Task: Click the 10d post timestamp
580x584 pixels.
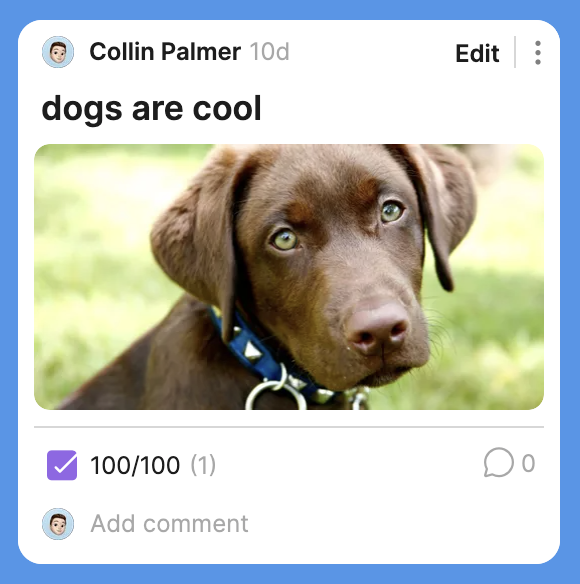Action: click(269, 52)
